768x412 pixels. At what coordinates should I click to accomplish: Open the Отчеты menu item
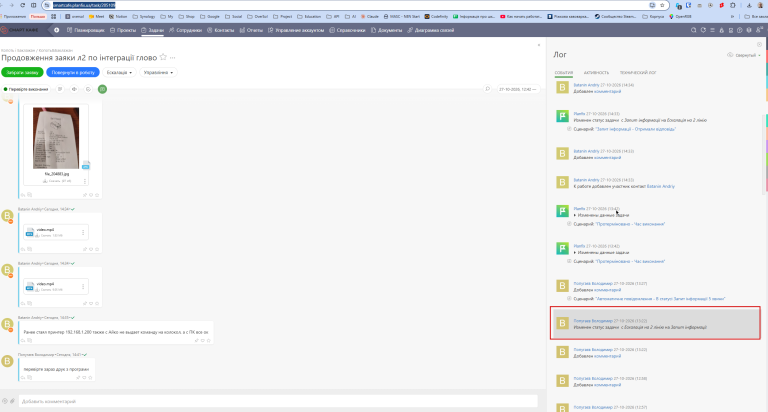tap(251, 30)
